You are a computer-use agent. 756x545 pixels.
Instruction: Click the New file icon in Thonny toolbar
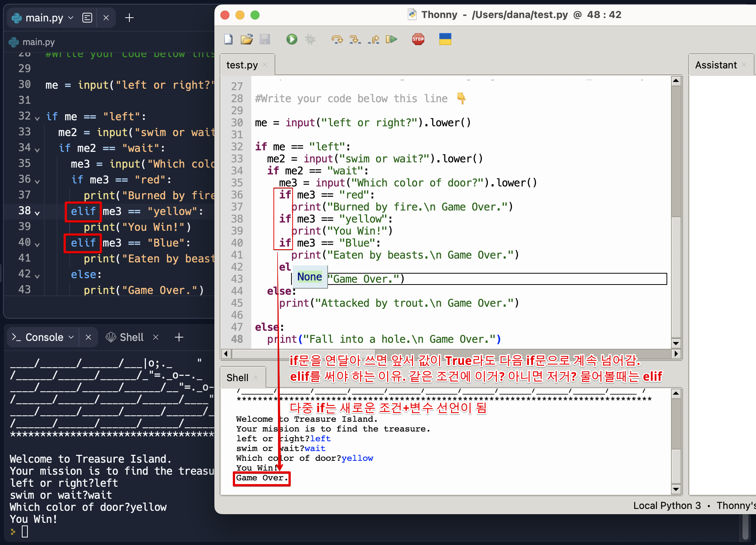228,39
